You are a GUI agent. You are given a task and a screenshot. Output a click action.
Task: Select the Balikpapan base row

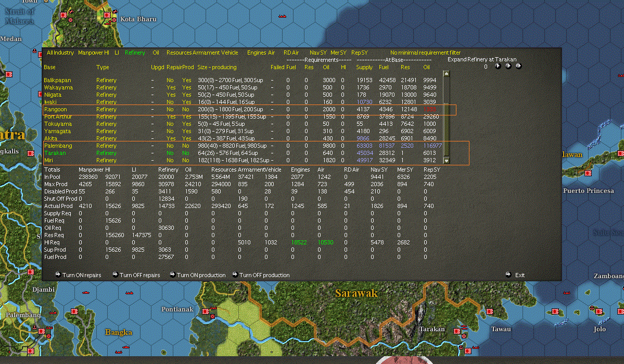241,80
